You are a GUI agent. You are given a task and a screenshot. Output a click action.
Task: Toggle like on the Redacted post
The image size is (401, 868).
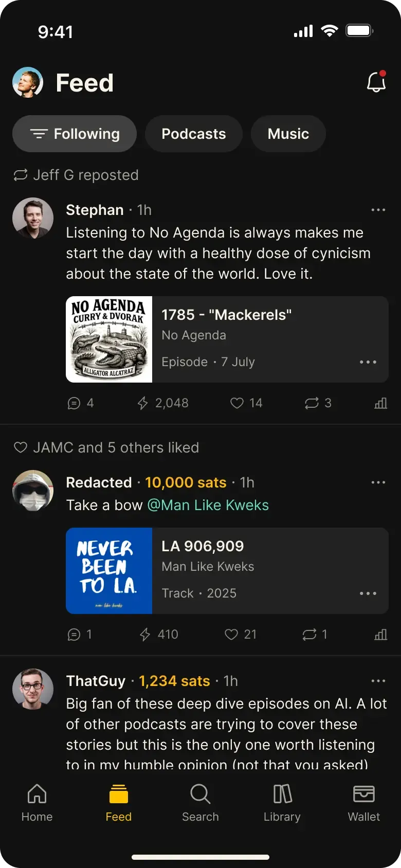231,635
